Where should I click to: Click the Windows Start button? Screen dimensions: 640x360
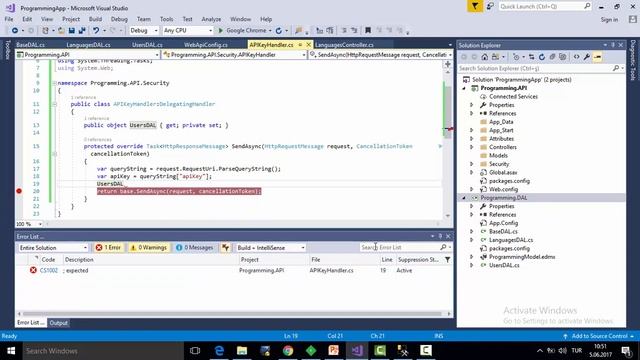(11, 351)
